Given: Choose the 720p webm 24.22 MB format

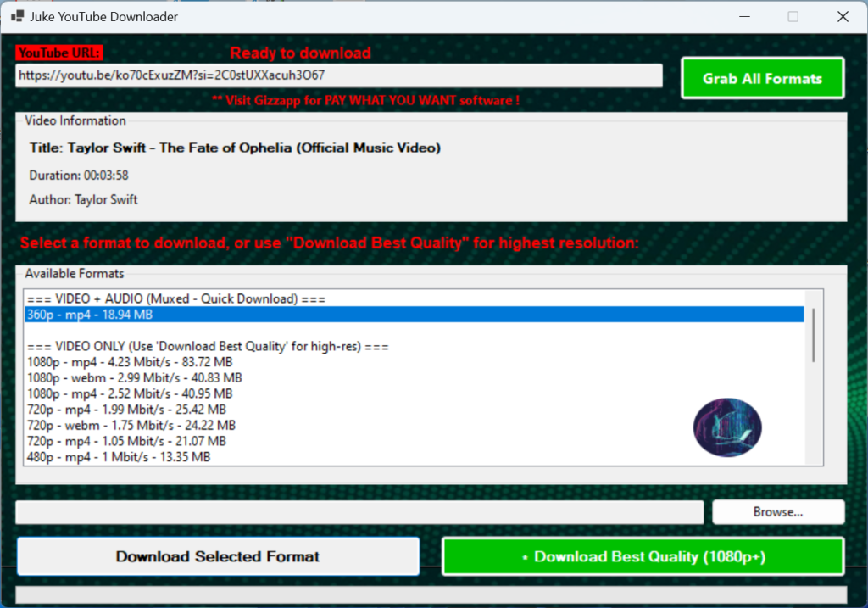Looking at the screenshot, I should tap(131, 425).
